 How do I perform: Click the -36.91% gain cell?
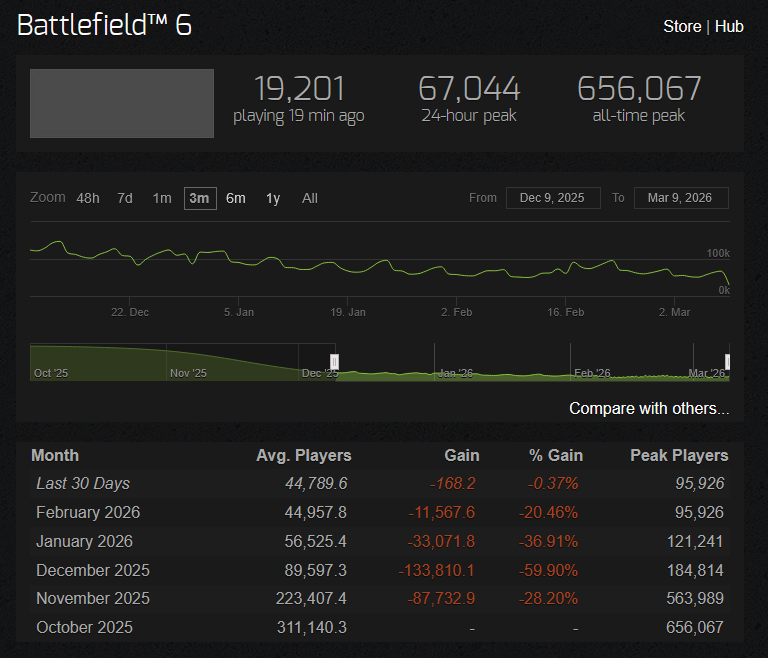[x=549, y=541]
